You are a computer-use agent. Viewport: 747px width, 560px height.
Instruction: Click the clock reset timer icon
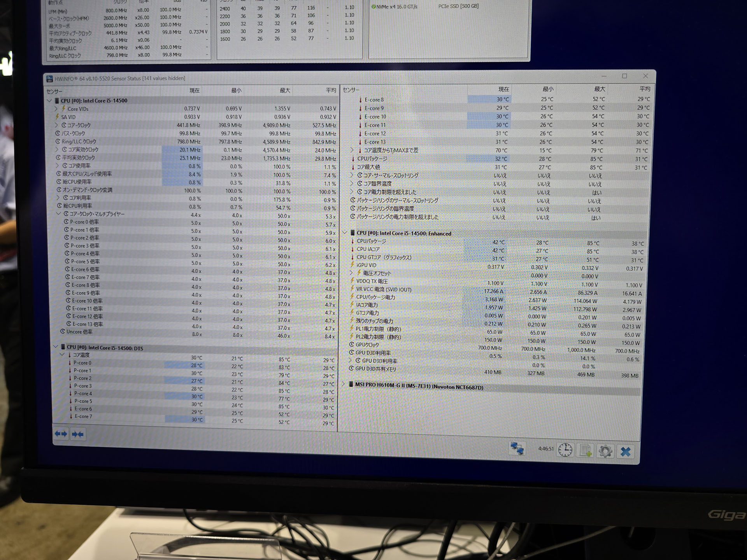565,450
